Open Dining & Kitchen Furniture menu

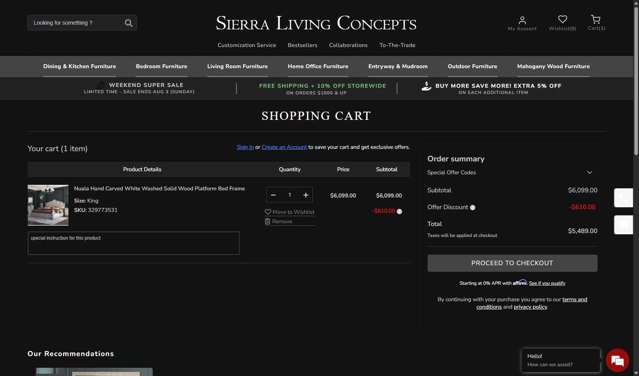(x=79, y=66)
